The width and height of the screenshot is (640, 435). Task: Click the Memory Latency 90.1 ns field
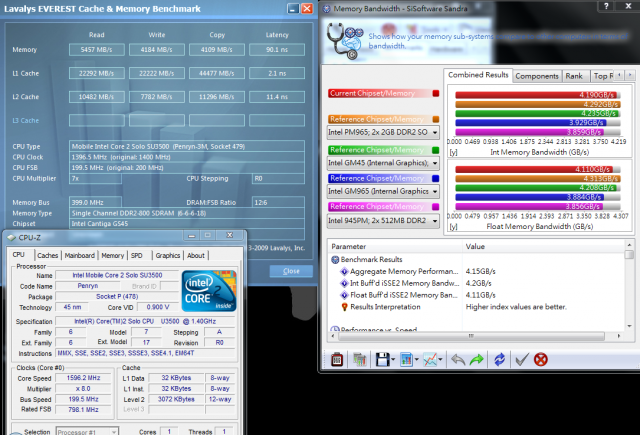(x=277, y=50)
